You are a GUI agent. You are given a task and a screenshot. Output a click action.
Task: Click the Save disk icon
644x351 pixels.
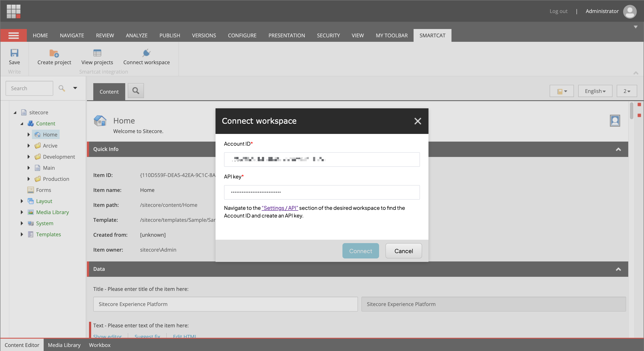(x=14, y=53)
